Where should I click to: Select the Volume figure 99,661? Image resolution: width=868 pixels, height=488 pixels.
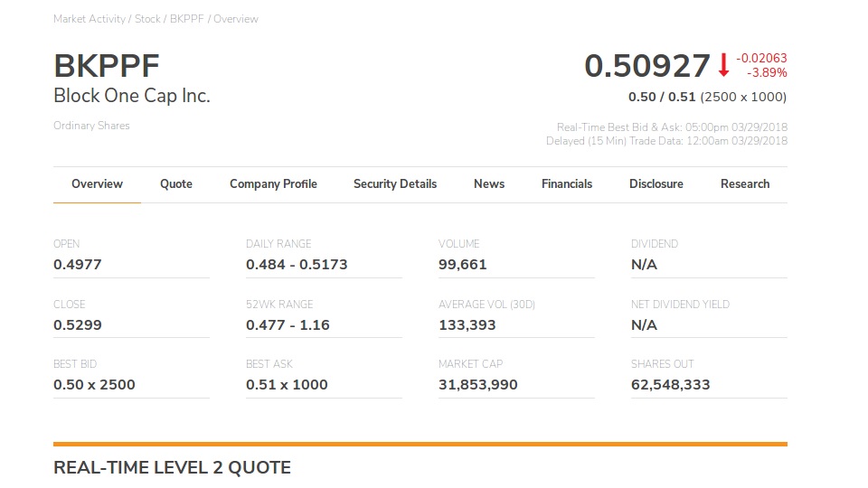pos(463,265)
